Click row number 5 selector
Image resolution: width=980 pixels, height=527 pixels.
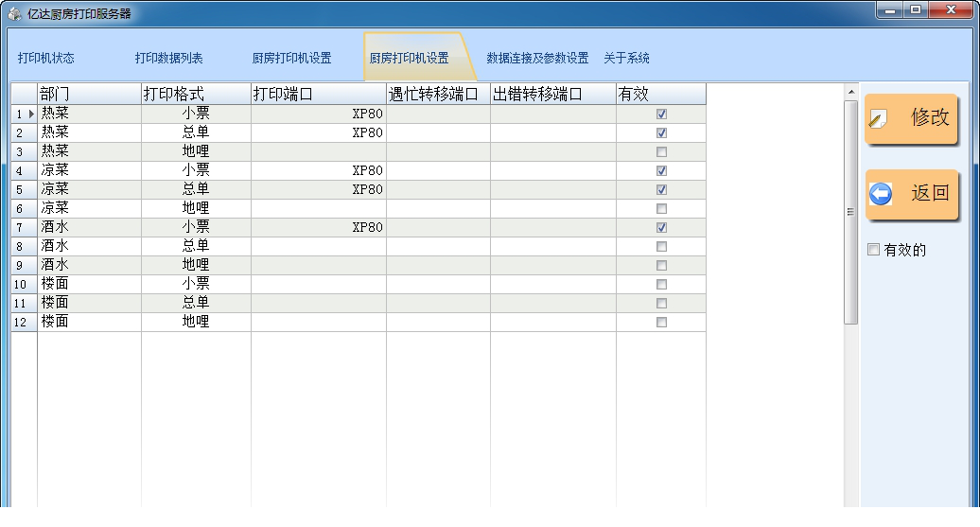24,189
